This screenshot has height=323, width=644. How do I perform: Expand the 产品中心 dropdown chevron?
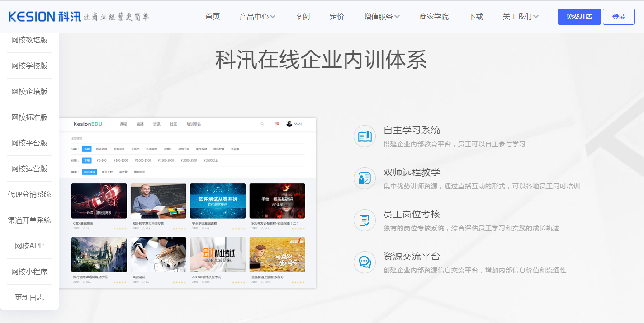(273, 17)
